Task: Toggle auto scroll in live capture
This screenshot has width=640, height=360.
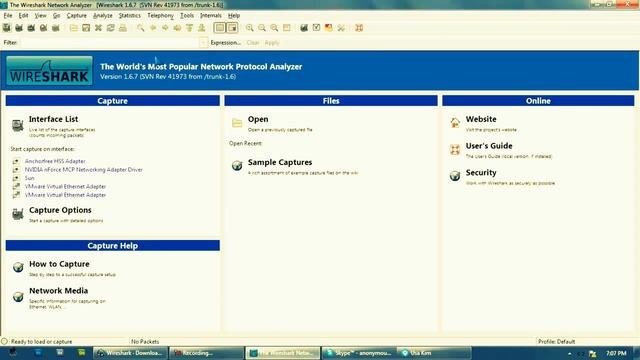Action: 232,28
